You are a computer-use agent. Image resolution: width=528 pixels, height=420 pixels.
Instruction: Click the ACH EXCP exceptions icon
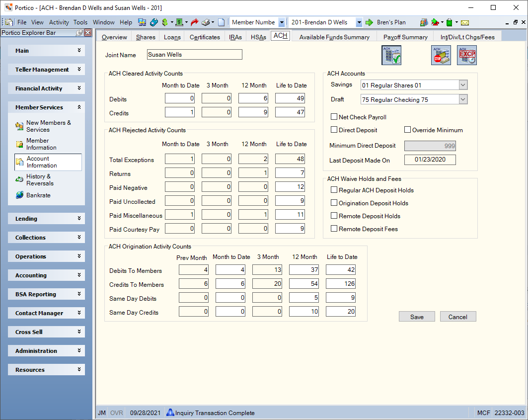tap(467, 55)
